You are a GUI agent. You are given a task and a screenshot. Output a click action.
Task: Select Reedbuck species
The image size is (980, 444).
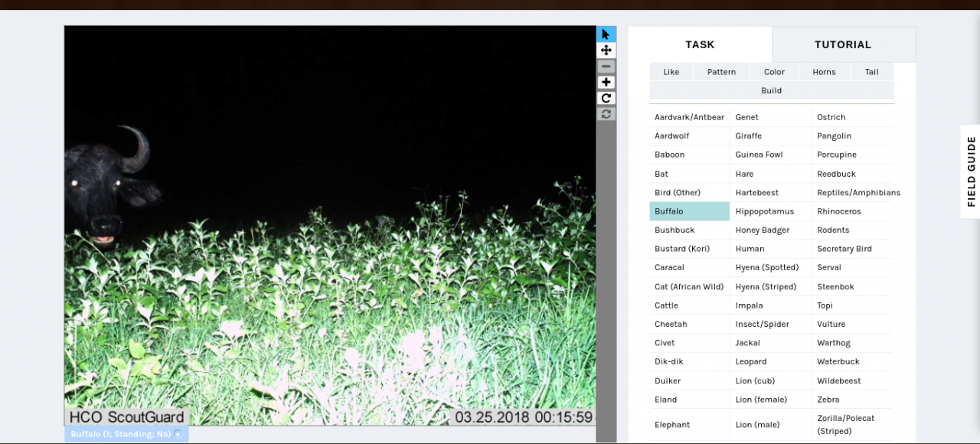(852, 174)
